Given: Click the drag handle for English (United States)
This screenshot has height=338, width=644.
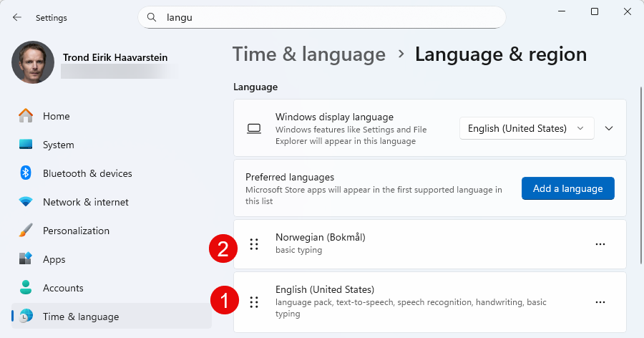Looking at the screenshot, I should tap(254, 302).
